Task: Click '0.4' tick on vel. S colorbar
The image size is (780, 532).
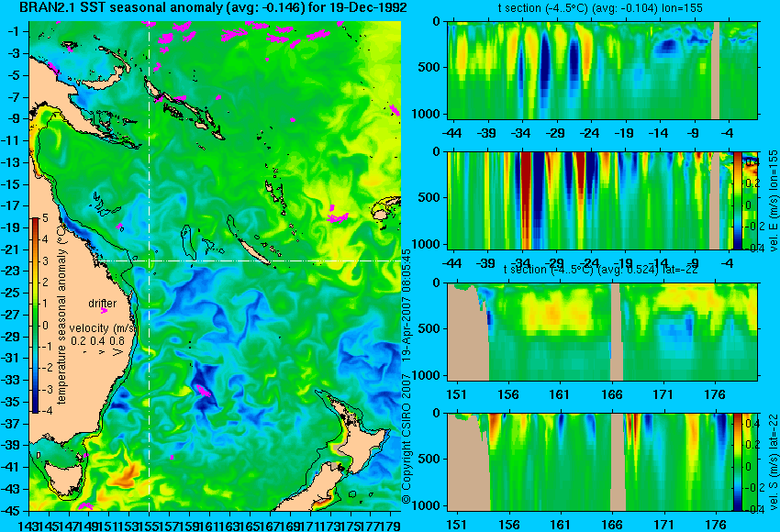Action: pyautogui.click(x=752, y=423)
